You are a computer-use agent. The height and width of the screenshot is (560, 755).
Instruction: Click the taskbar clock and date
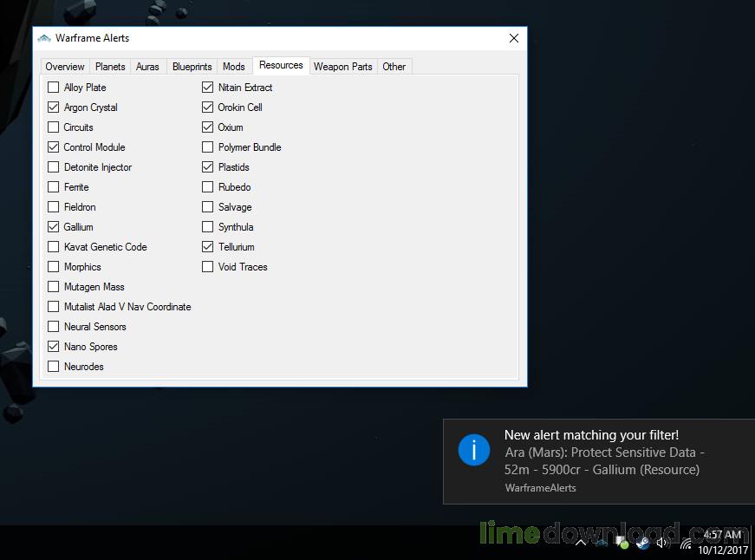722,543
